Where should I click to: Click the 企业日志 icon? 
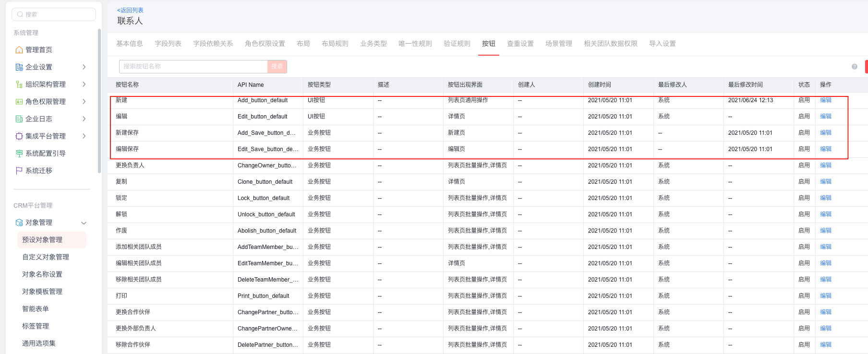(x=19, y=119)
